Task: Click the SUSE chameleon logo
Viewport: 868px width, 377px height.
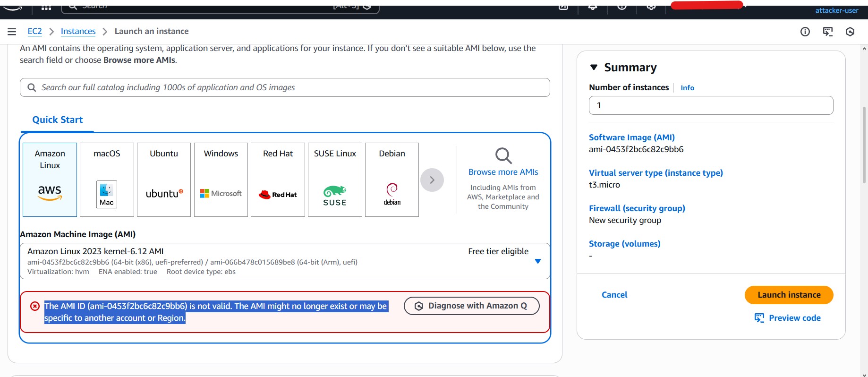Action: (335, 196)
